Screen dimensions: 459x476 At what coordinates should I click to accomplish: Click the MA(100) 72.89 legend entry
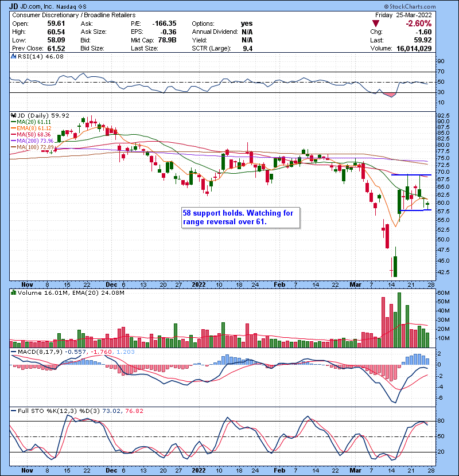32,147
